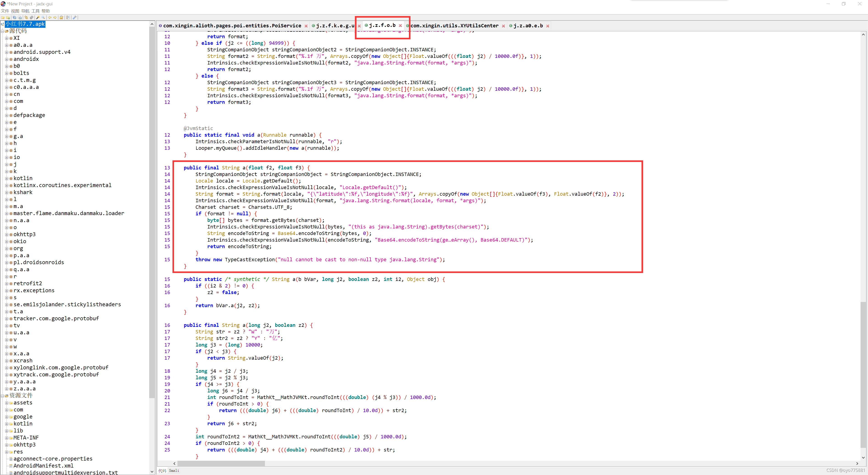Viewport: 868px width, 475px height.
Task: Expand the kotlin package tree node
Action: pyautogui.click(x=7, y=178)
